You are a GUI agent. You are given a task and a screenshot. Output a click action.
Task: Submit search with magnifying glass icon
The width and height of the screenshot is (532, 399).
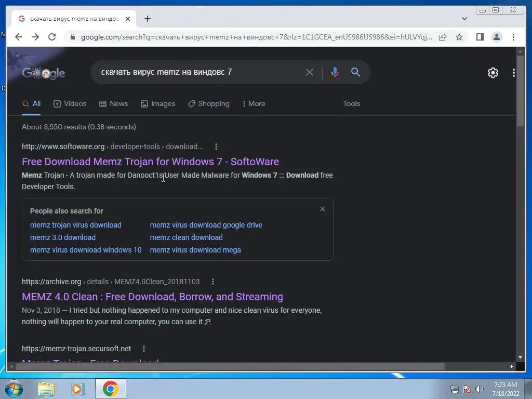(355, 72)
